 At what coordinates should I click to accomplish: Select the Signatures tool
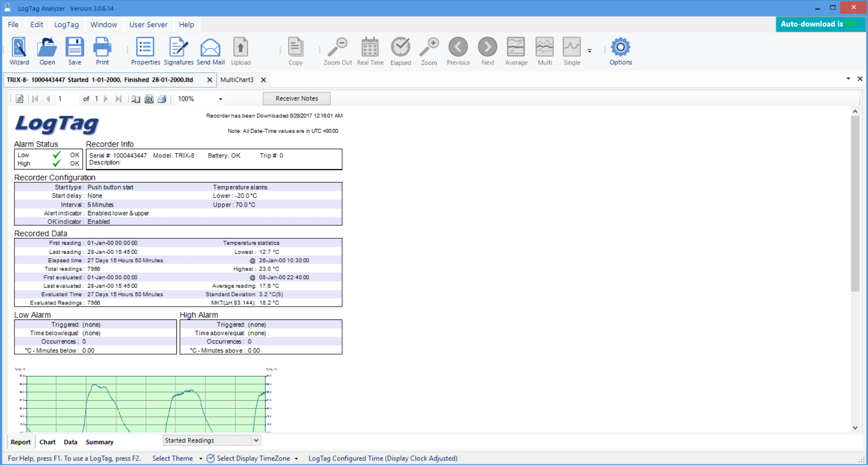pos(179,50)
